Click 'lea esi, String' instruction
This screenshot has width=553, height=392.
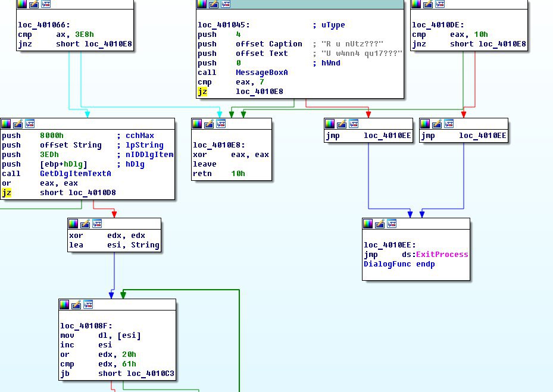pyautogui.click(x=114, y=245)
